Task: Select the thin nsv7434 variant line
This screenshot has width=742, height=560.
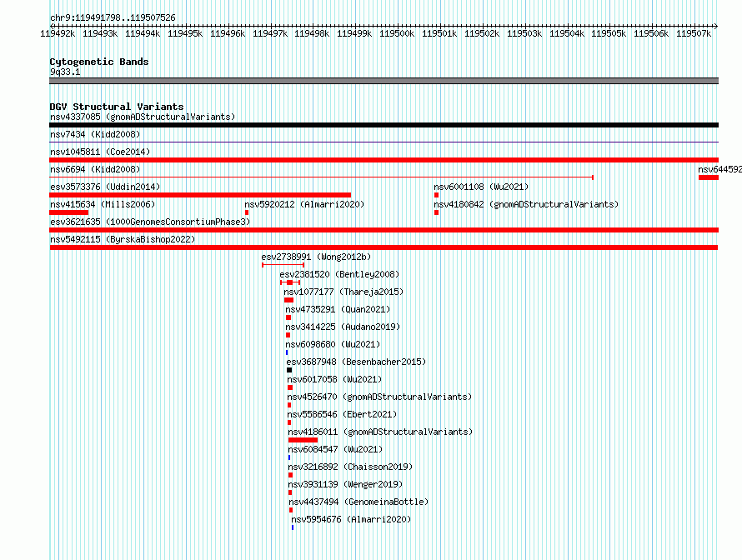Action: 384,142
